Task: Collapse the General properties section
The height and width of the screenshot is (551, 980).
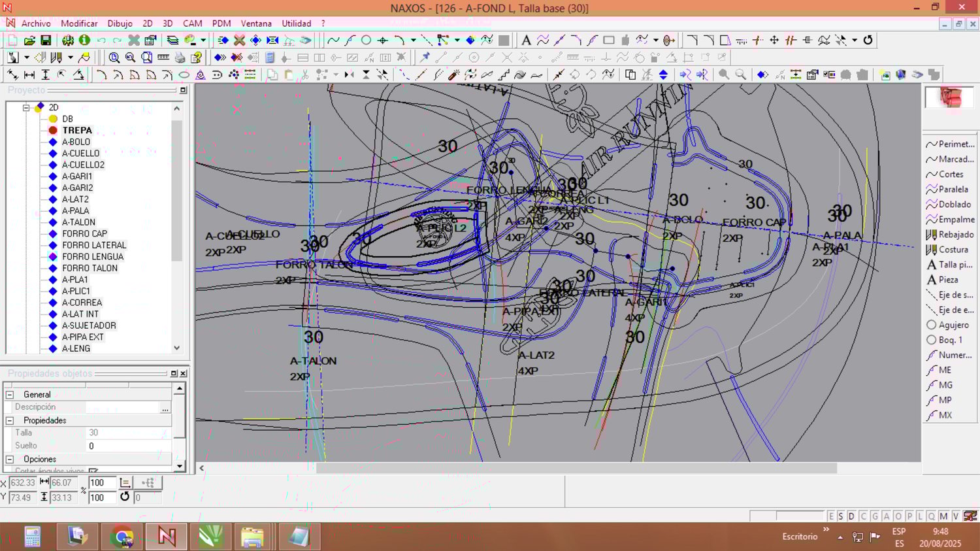Action: tap(10, 395)
